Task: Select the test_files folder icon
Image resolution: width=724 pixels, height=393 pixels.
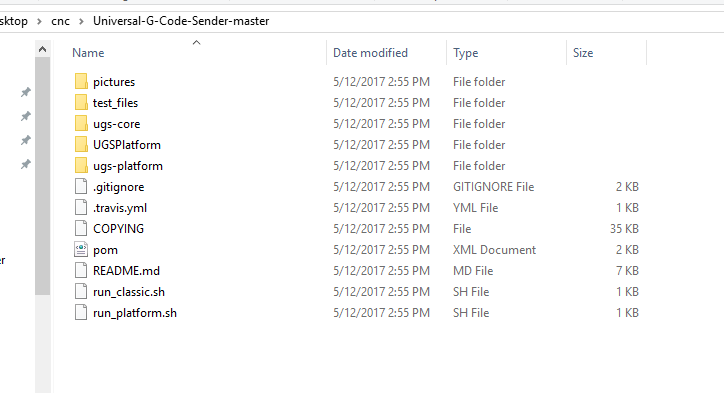Action: (81, 103)
